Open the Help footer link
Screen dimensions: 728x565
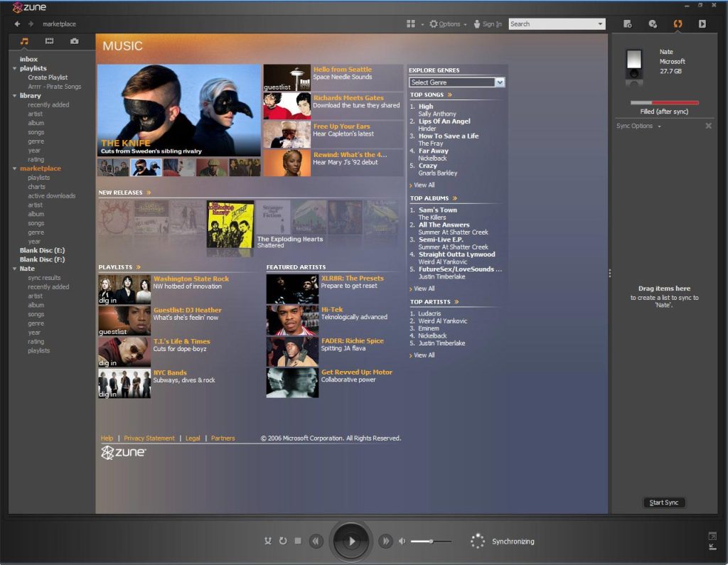[x=107, y=438]
